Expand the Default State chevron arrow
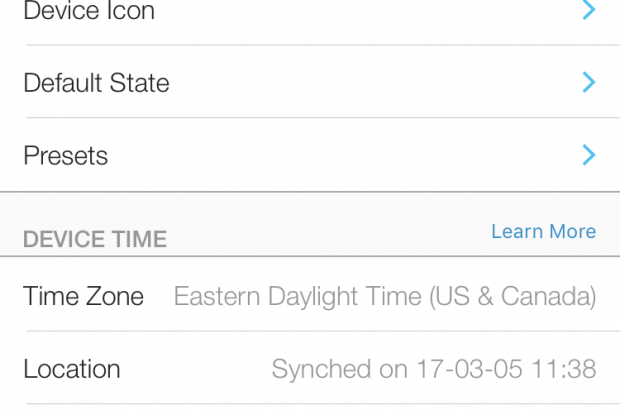This screenshot has width=620, height=410. (589, 82)
